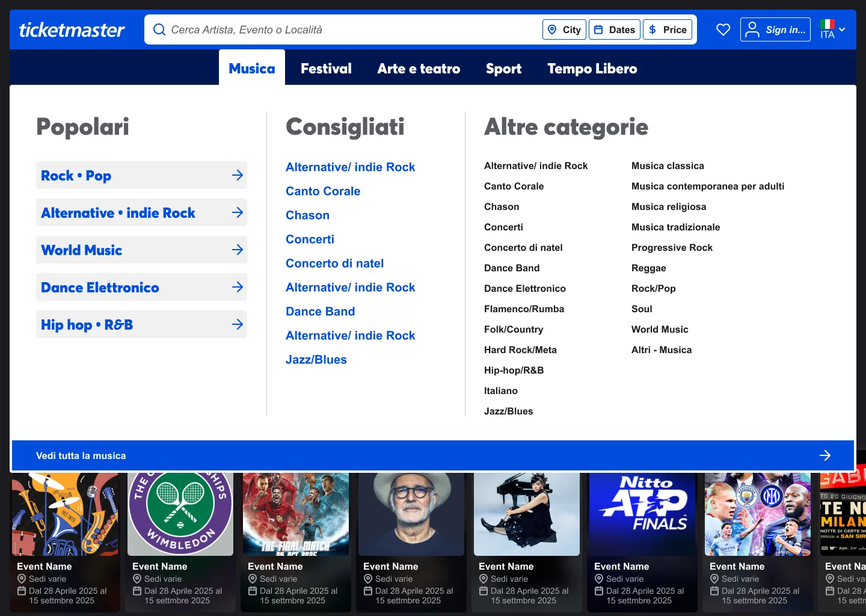Open the Nitto ATP Finals thumbnail
Image resolution: width=866 pixels, height=616 pixels.
click(642, 514)
